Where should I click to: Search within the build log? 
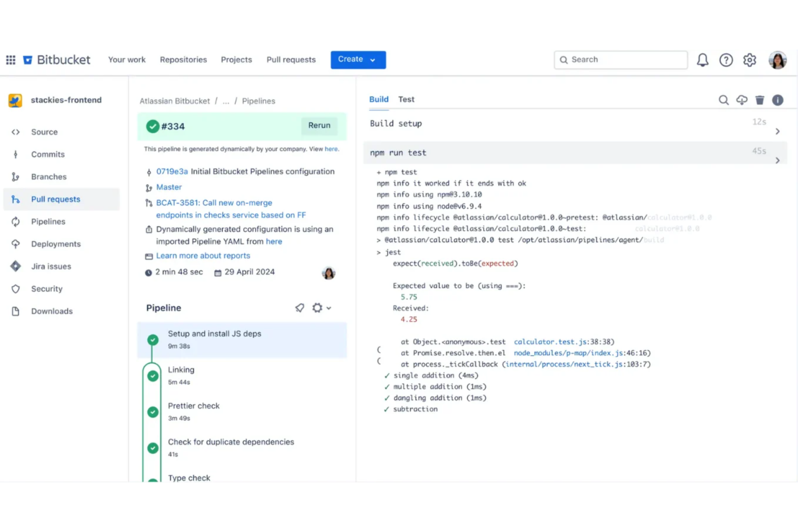[723, 100]
